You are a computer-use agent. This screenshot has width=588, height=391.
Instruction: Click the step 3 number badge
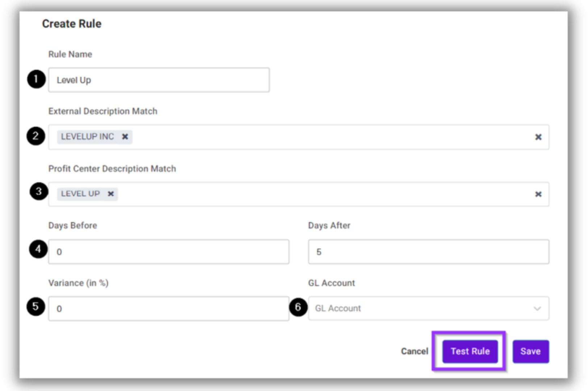click(39, 192)
